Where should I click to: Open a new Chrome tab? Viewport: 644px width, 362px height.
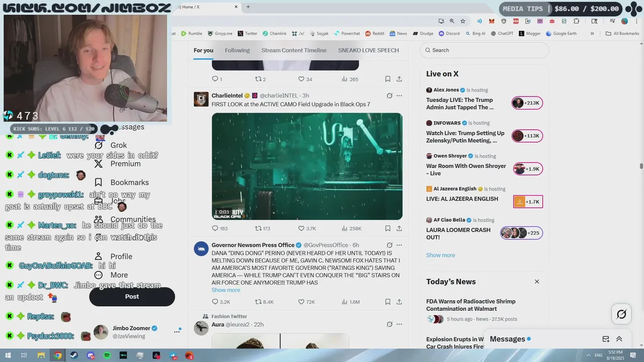tap(248, 7)
